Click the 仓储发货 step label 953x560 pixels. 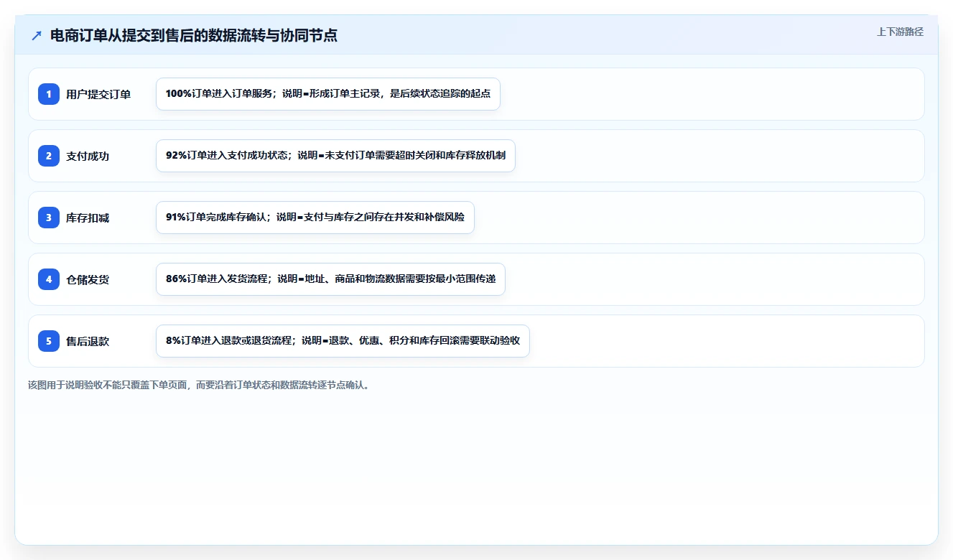coord(88,279)
